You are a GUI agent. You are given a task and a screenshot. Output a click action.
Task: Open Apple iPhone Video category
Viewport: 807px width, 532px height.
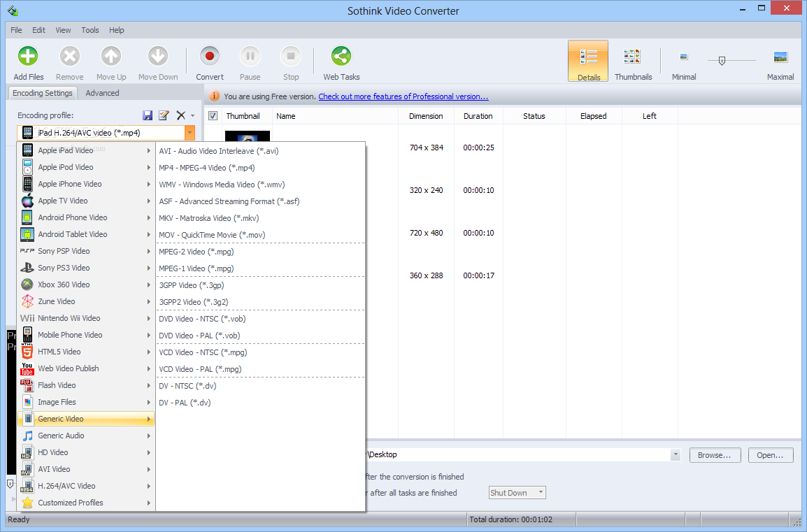(86, 184)
